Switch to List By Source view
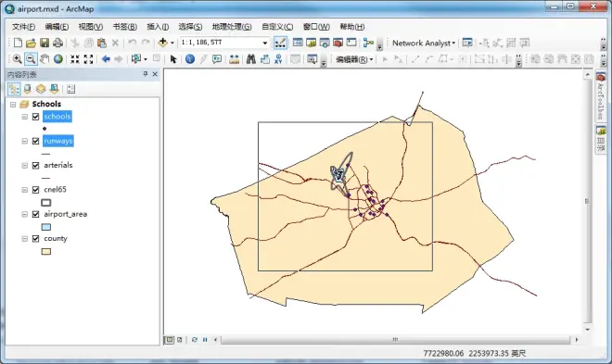Screen dimensions: 612x364 coord(27,89)
